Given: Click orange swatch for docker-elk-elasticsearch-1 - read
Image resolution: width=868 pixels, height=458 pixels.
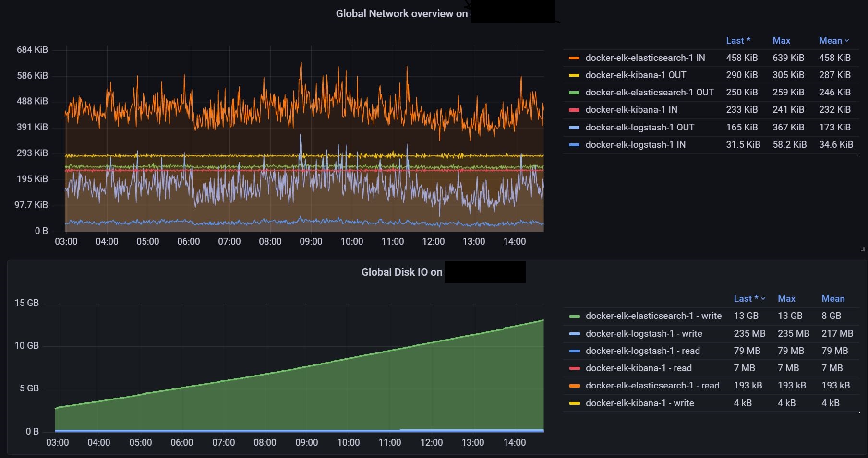Looking at the screenshot, I should (x=574, y=386).
